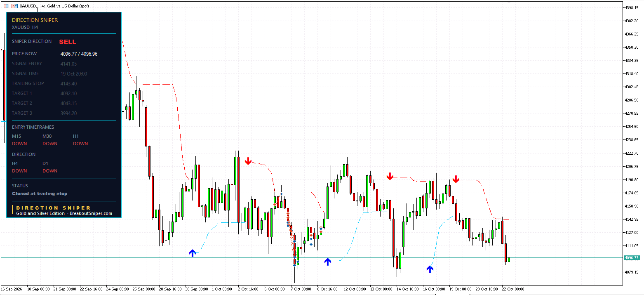The image size is (644, 295).
Task: Click the 4079.15 price axis label
Action: [632, 272]
